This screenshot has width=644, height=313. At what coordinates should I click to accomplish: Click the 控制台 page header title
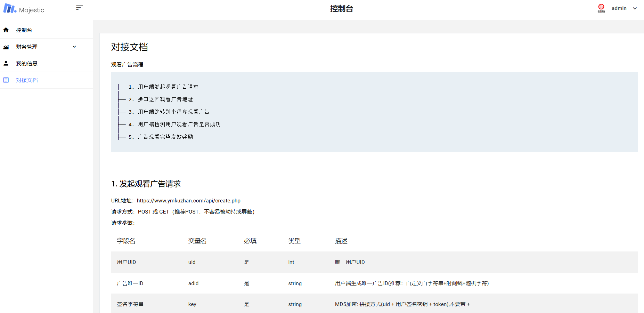(x=342, y=9)
